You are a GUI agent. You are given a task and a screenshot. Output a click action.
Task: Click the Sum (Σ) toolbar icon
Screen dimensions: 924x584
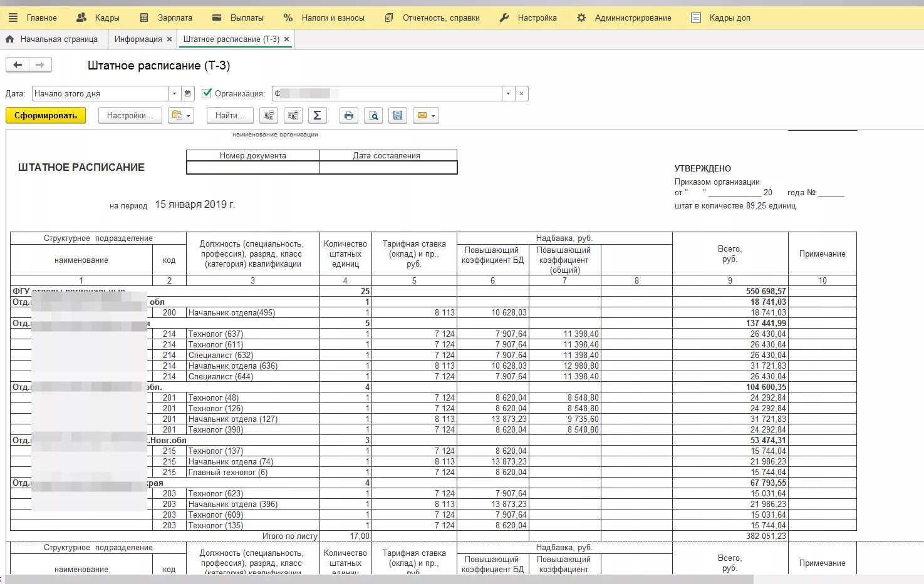(317, 116)
